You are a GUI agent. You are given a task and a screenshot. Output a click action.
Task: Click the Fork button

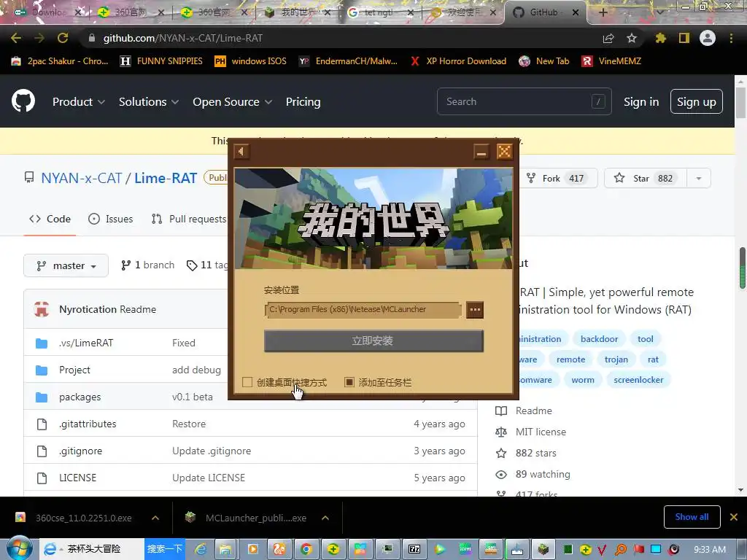point(557,178)
